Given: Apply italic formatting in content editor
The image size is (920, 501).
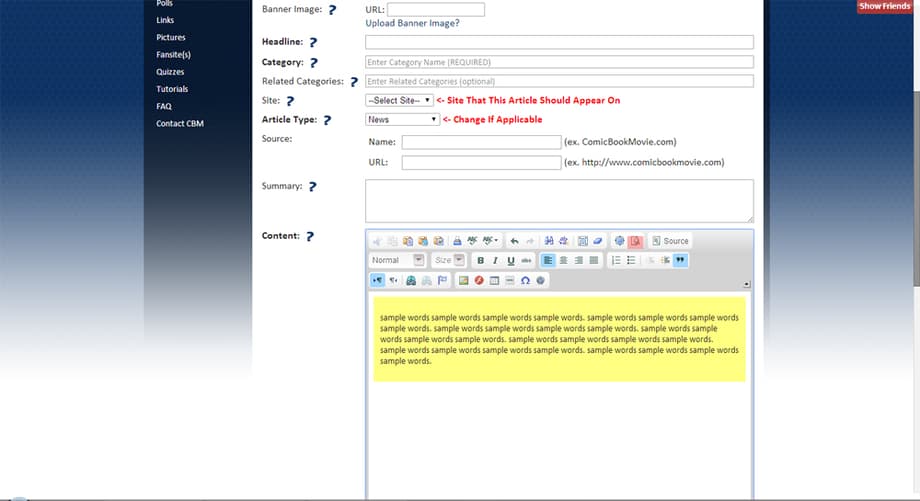Looking at the screenshot, I should click(x=495, y=260).
